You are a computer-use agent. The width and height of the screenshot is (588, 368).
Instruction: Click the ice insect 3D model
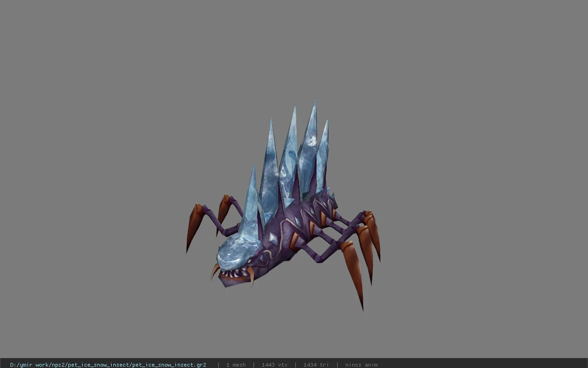[x=283, y=205]
